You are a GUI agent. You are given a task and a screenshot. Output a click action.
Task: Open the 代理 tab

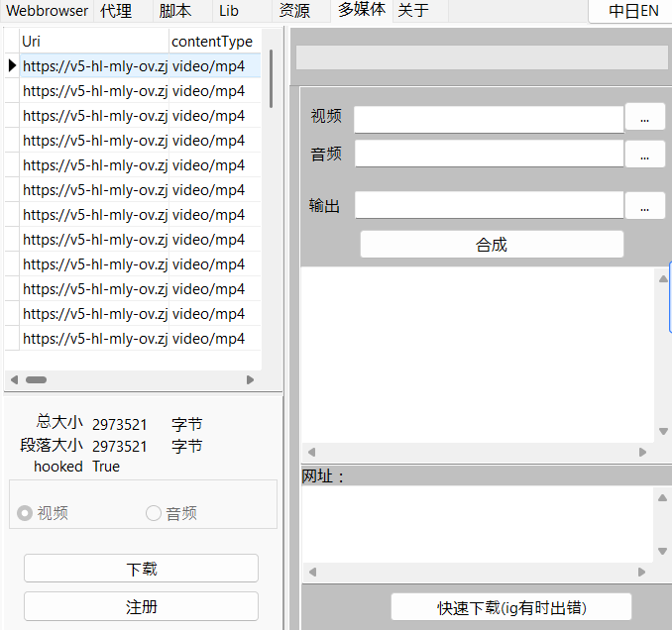tap(116, 11)
